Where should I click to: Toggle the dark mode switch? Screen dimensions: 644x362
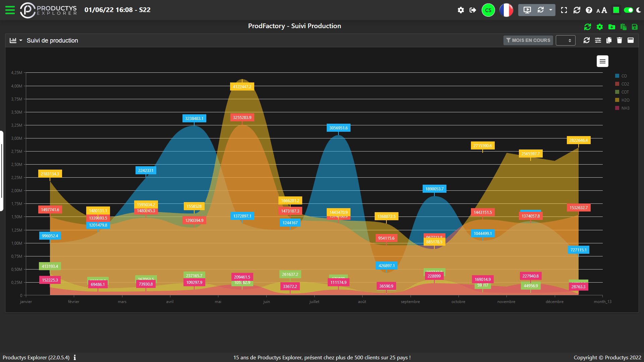tap(629, 10)
